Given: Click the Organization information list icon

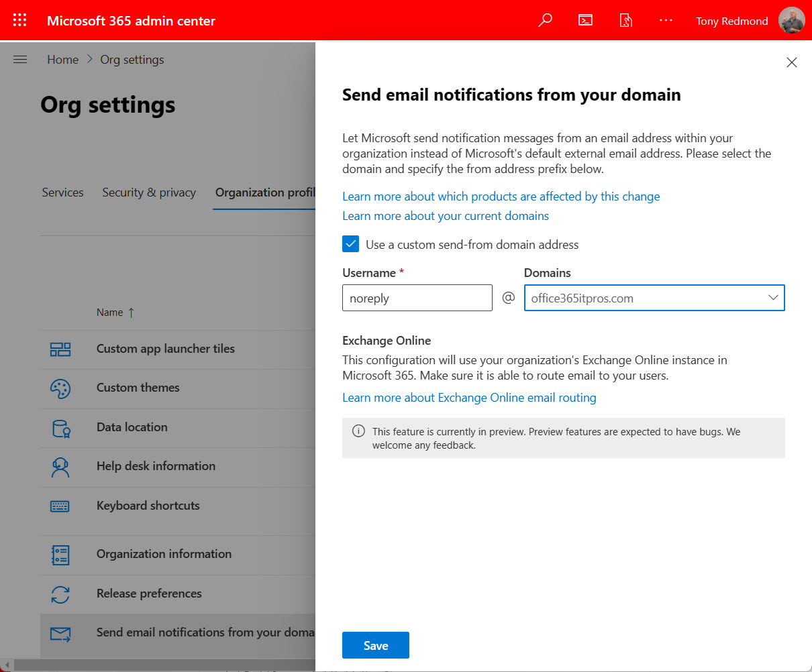Looking at the screenshot, I should (60, 555).
